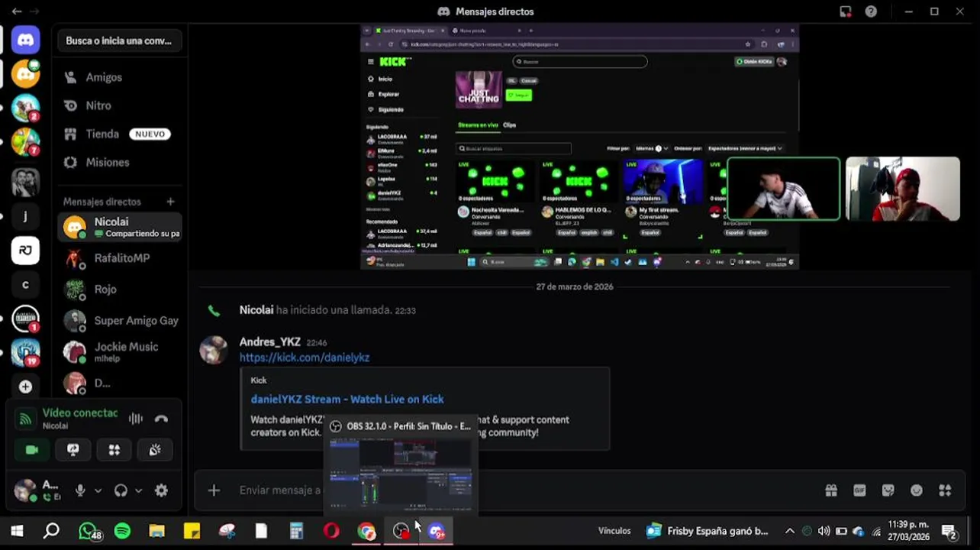Add a server with the plus button
980x550 pixels.
(x=25, y=387)
